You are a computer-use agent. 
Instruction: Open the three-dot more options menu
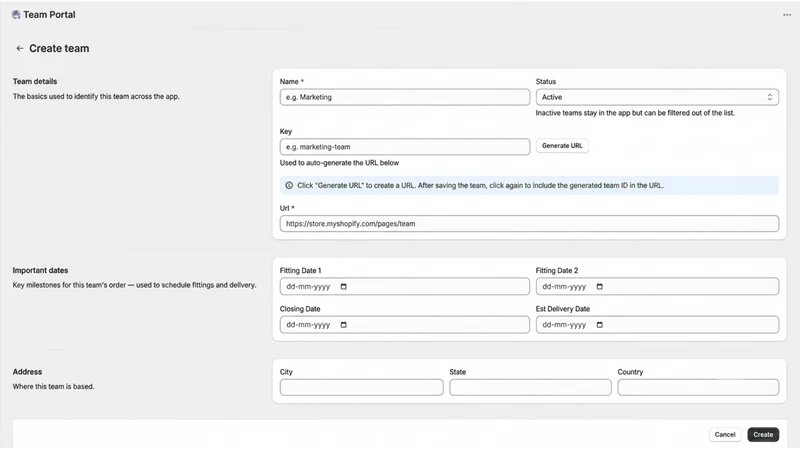click(787, 15)
